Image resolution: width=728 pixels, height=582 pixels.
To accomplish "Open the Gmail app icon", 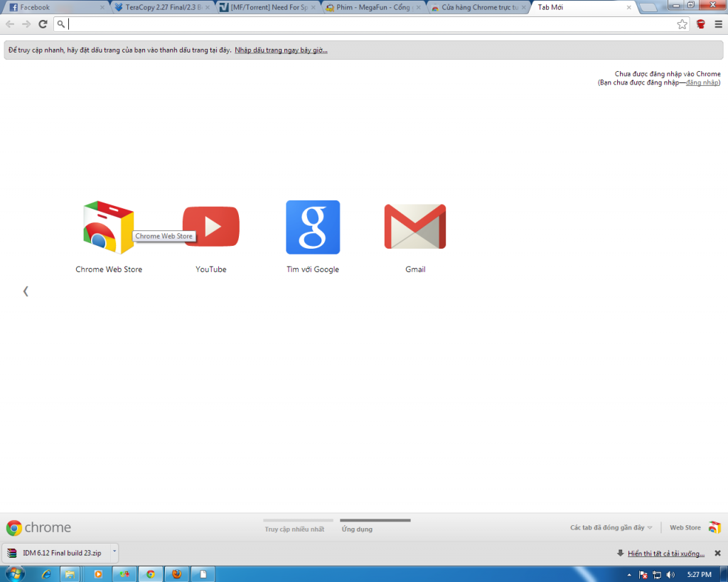I will [x=415, y=227].
